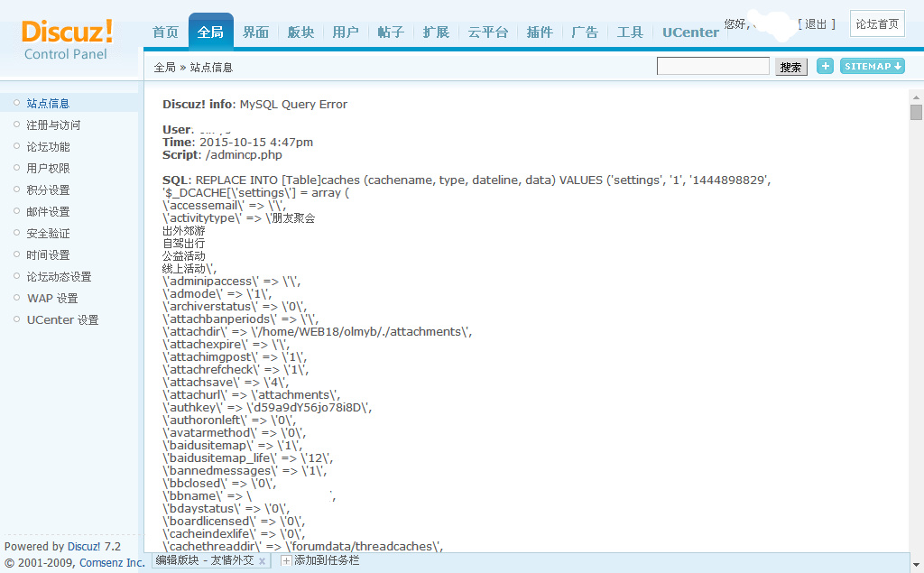The width and height of the screenshot is (924, 573).
Task: Open the 用户 top menu
Action: coord(346,32)
